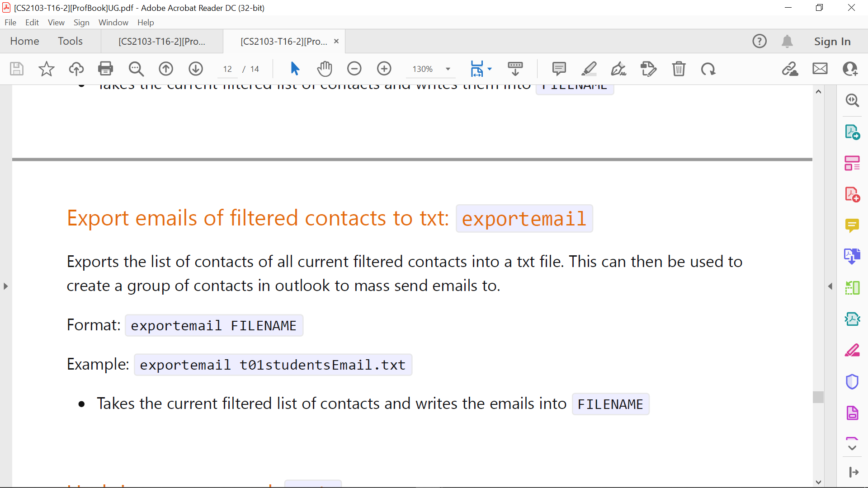Click the Delete trash icon
Viewport: 868px width, 488px height.
[679, 69]
